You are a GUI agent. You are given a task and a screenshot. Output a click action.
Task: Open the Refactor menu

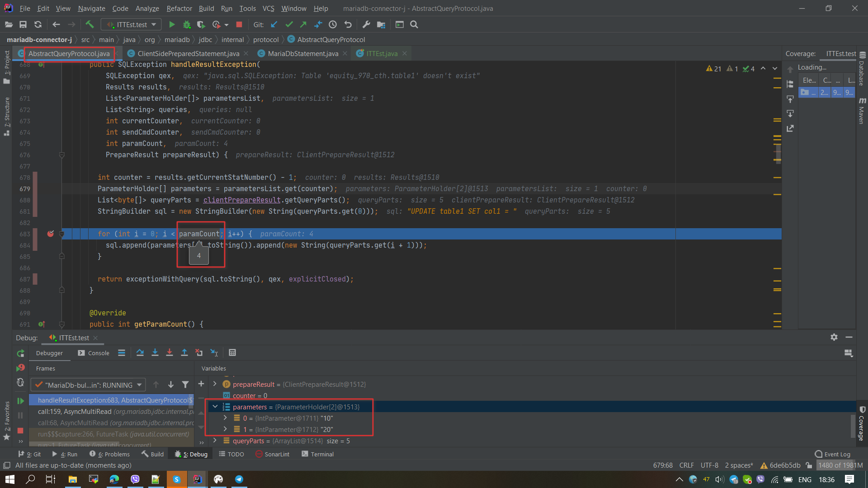(x=179, y=8)
